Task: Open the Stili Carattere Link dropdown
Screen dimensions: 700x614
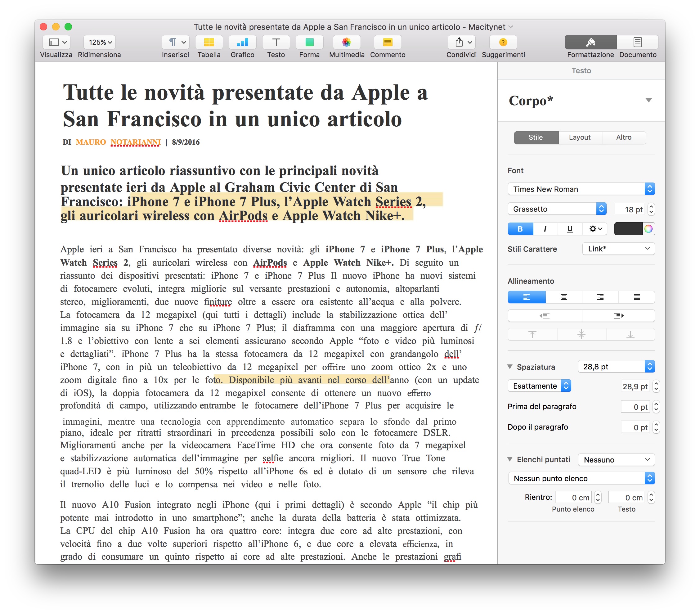Action: tap(618, 249)
